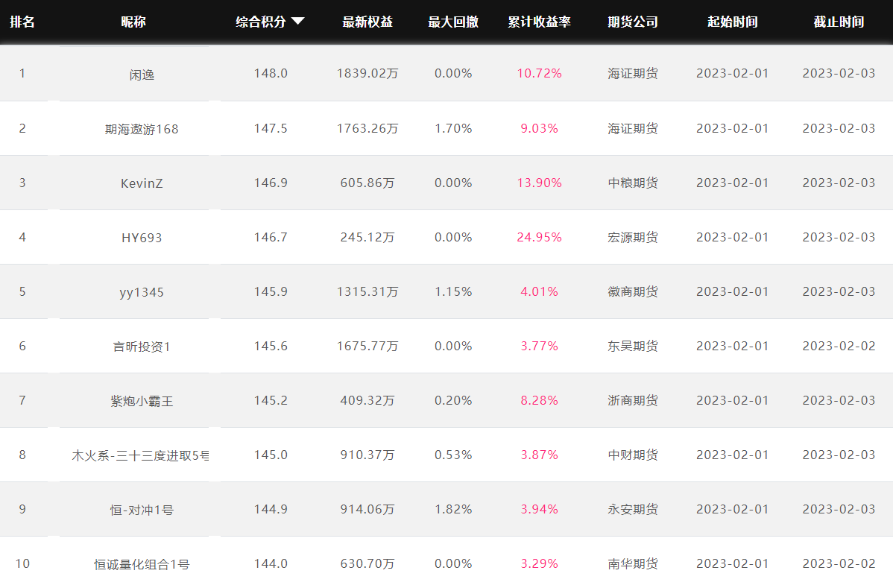
Task: Click the sort arrow next to 综合积分
Action: pyautogui.click(x=298, y=21)
